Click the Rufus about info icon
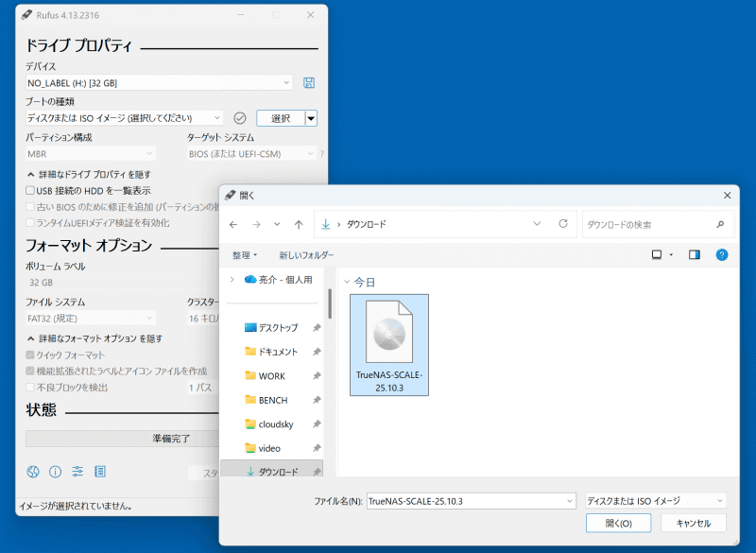Viewport: 756px width, 553px height. pyautogui.click(x=55, y=471)
